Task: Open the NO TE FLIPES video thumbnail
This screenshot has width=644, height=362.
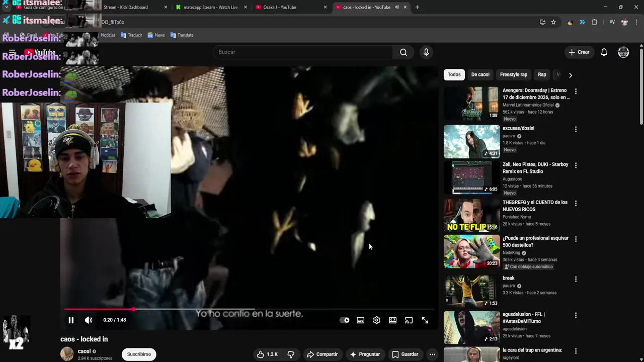Action: point(471,215)
